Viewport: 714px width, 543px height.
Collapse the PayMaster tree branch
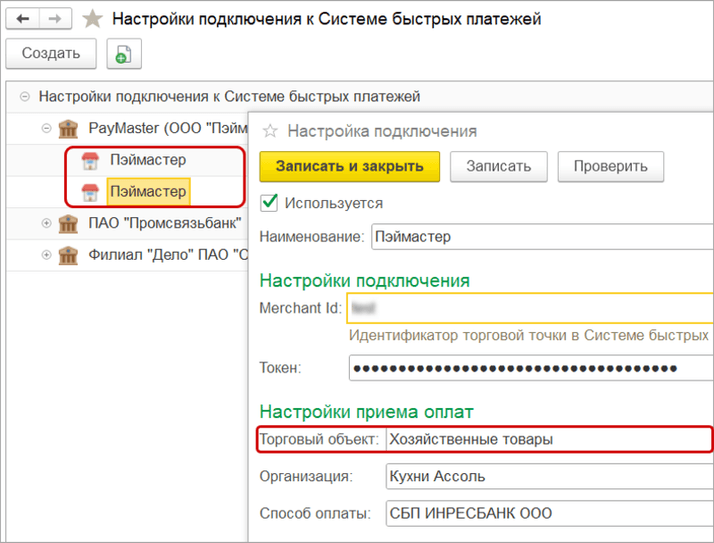coord(46,128)
